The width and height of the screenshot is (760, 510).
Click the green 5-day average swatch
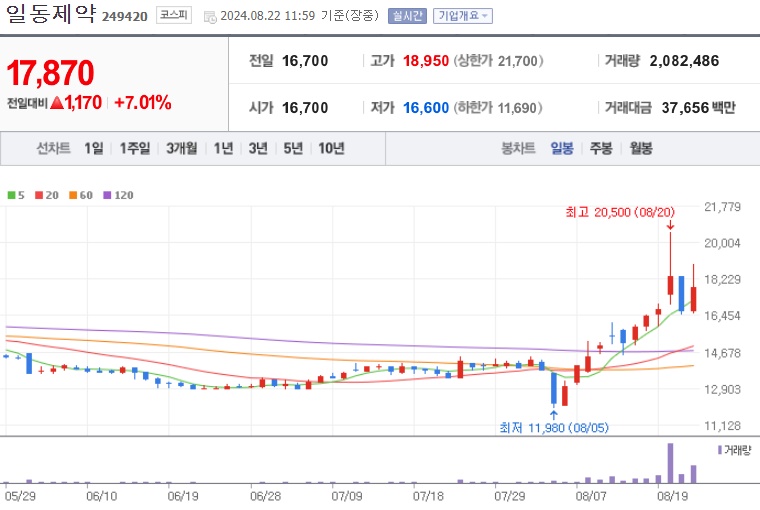point(11,195)
